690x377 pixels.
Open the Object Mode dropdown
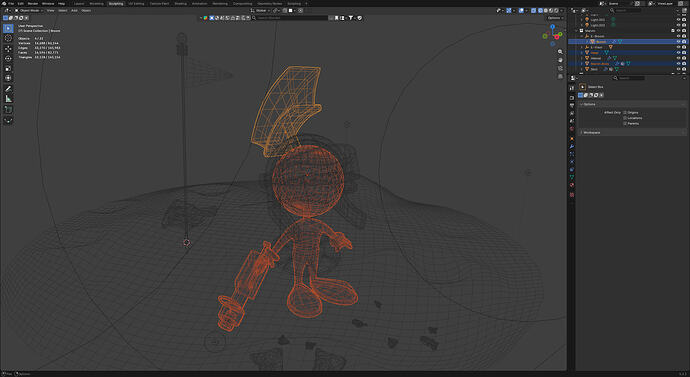pyautogui.click(x=29, y=11)
